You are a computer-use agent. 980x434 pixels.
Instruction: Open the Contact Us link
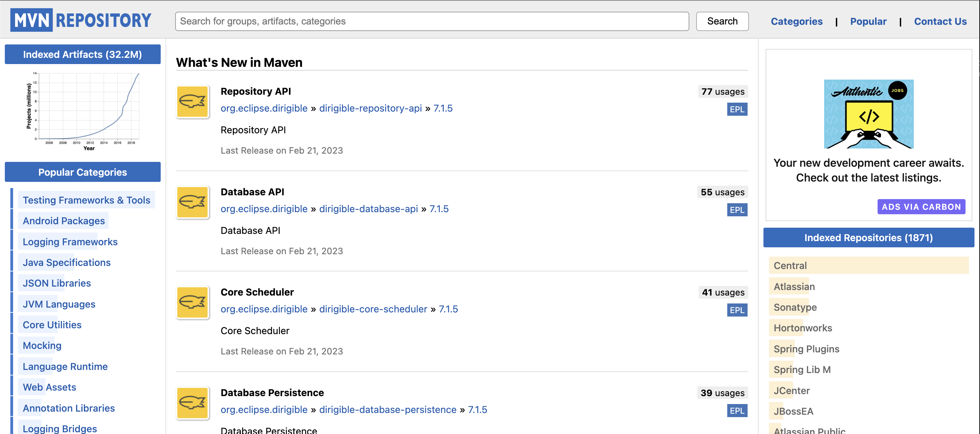(x=940, y=21)
